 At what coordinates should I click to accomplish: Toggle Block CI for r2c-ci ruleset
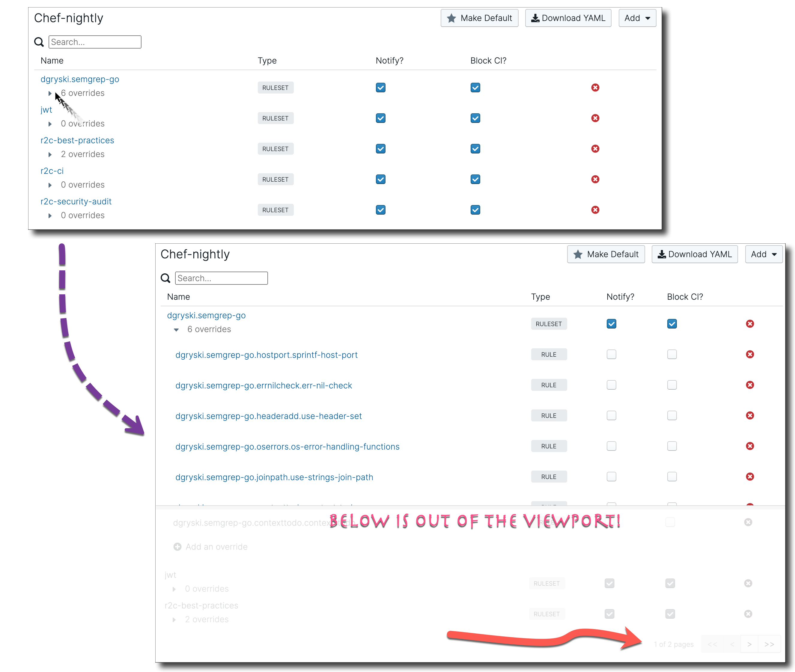coord(475,179)
